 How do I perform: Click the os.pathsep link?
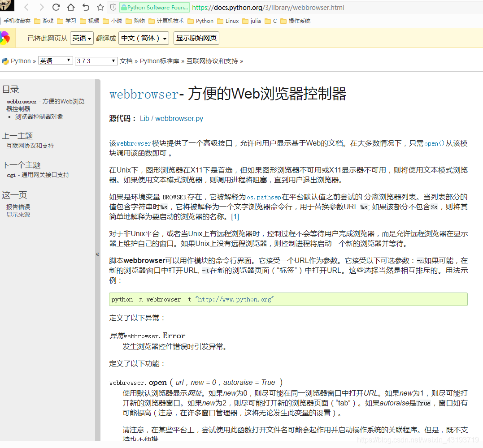coord(264,197)
